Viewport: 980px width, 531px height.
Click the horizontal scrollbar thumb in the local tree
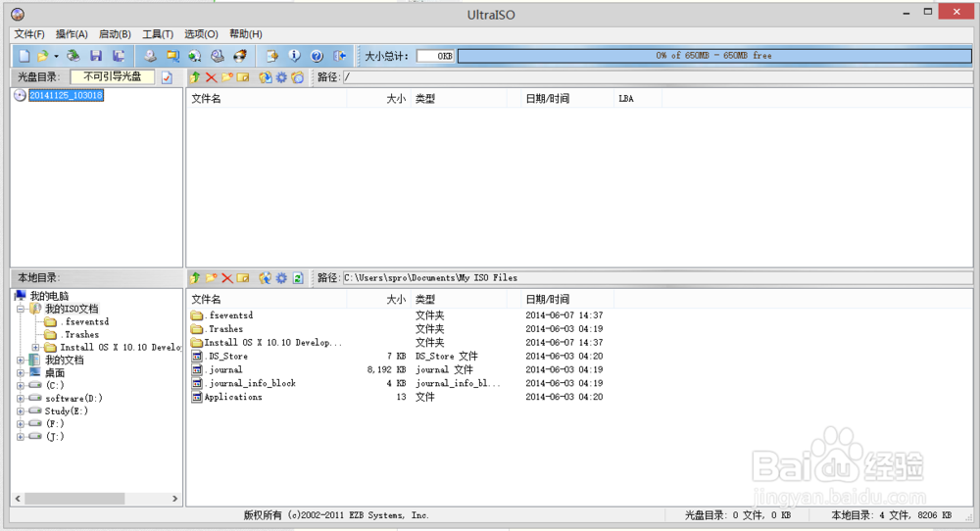(x=74, y=499)
